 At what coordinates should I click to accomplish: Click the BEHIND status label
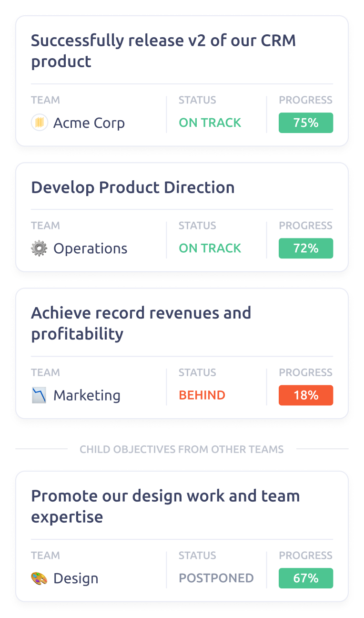pyautogui.click(x=202, y=395)
